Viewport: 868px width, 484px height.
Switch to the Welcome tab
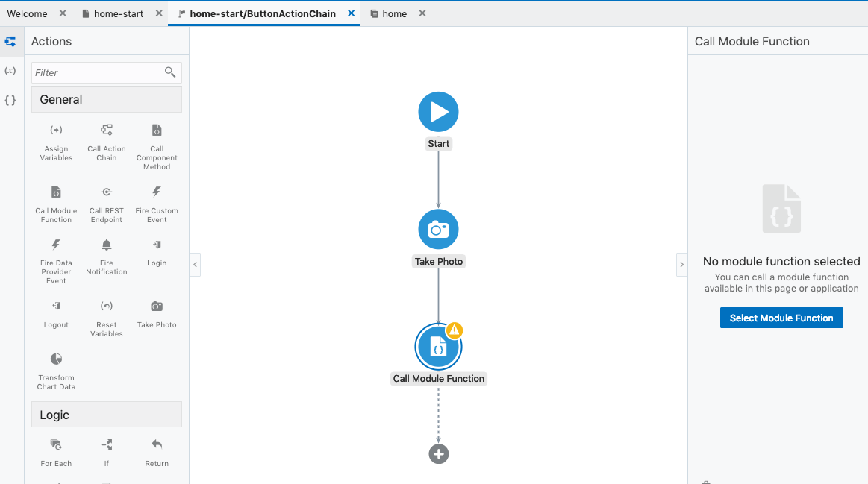28,13
